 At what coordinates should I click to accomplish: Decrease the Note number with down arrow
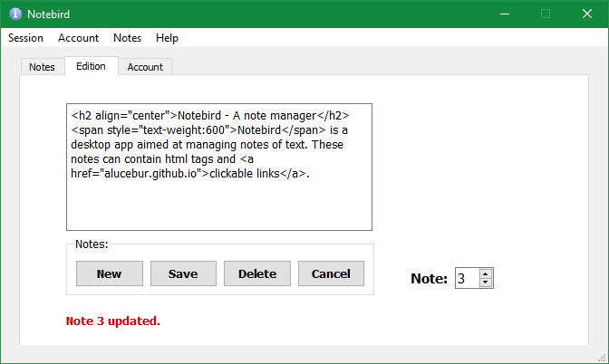(485, 283)
